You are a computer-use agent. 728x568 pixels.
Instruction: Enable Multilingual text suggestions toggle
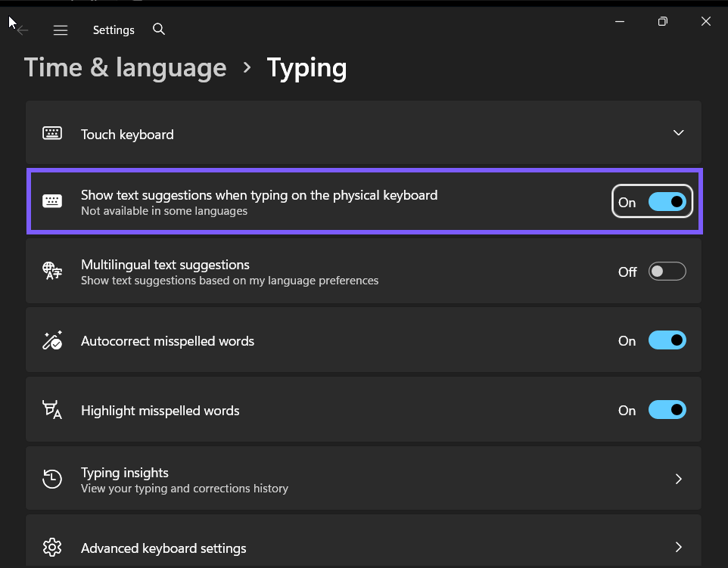coord(667,272)
